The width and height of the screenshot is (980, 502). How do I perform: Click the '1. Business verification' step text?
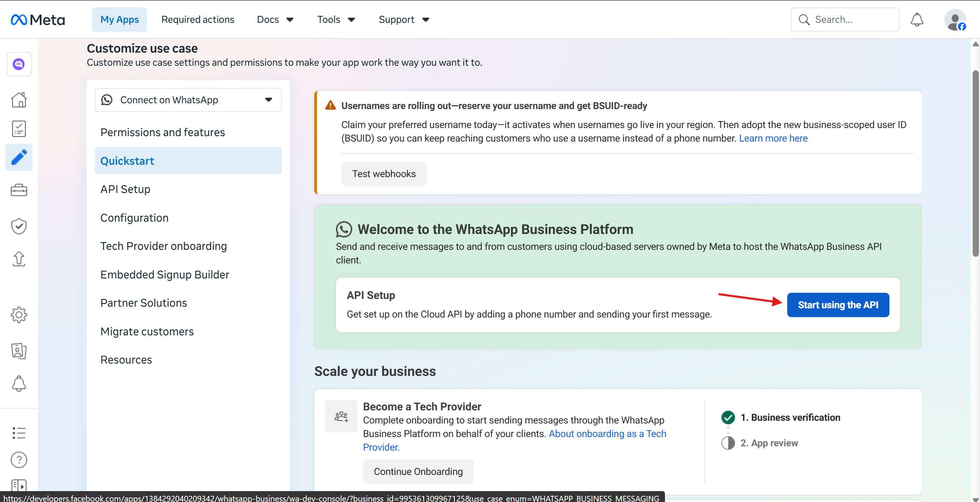coord(790,417)
